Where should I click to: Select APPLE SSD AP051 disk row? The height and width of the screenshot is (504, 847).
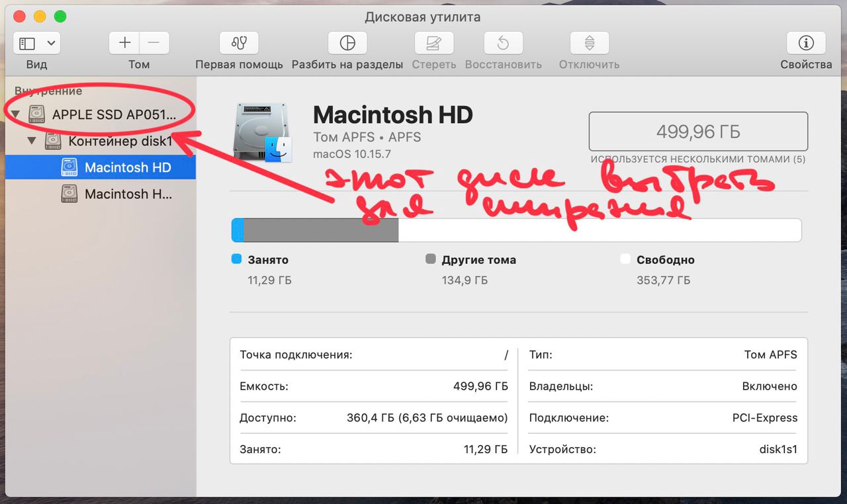101,114
